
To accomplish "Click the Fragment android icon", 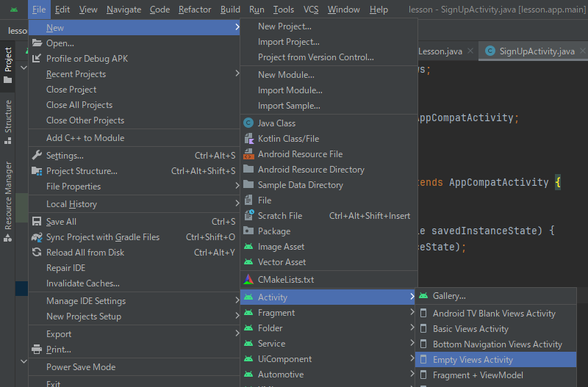I will point(248,312).
